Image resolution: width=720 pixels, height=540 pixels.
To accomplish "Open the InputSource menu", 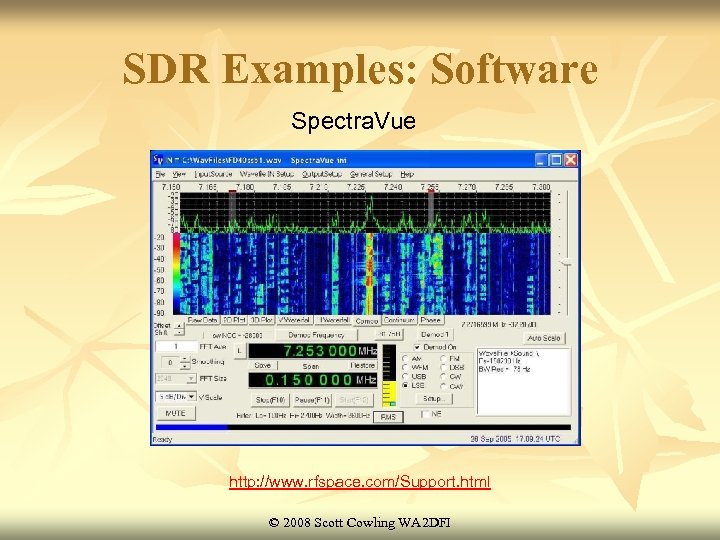I will click(x=214, y=174).
